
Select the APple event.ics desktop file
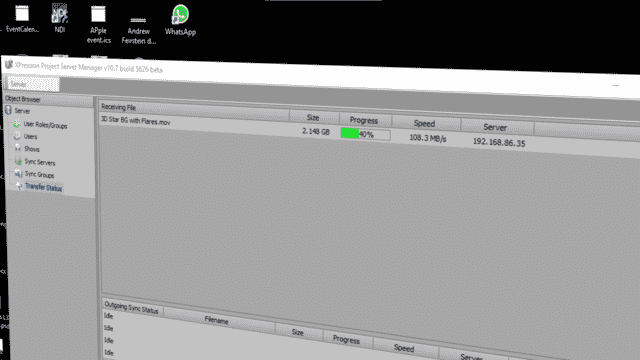click(x=98, y=24)
